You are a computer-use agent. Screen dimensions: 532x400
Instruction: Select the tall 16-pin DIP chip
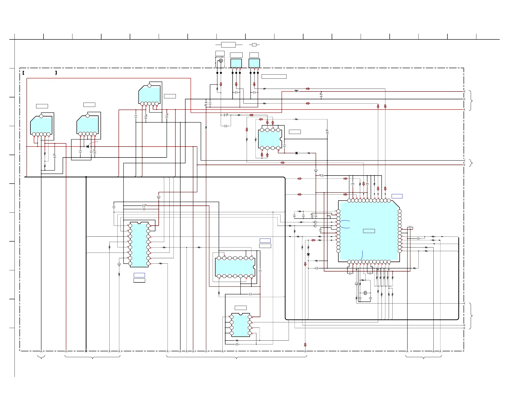click(139, 244)
